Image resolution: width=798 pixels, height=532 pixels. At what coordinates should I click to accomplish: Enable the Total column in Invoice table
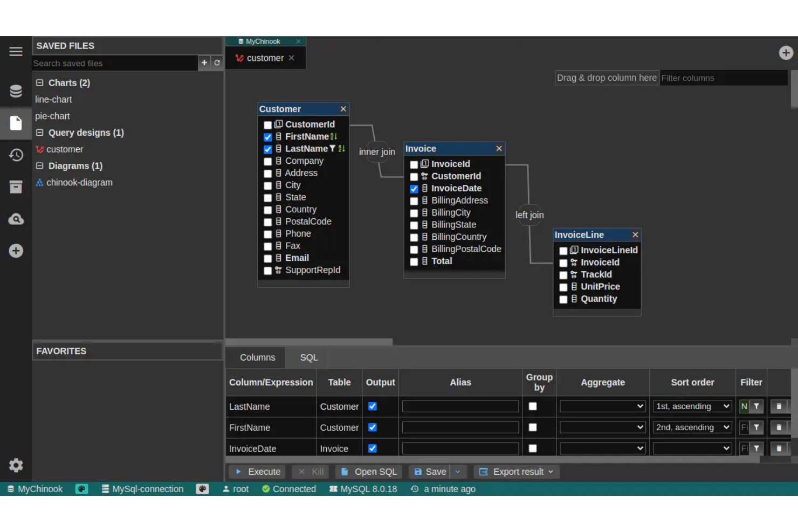coord(414,262)
